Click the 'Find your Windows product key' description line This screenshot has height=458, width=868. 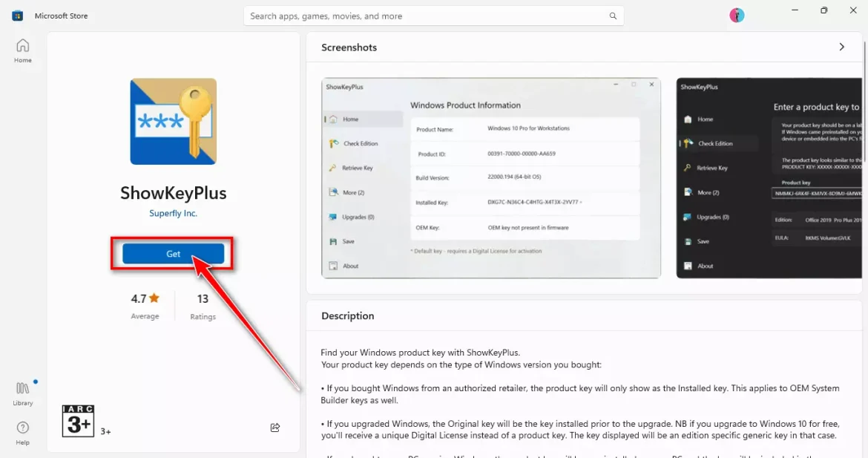420,353
